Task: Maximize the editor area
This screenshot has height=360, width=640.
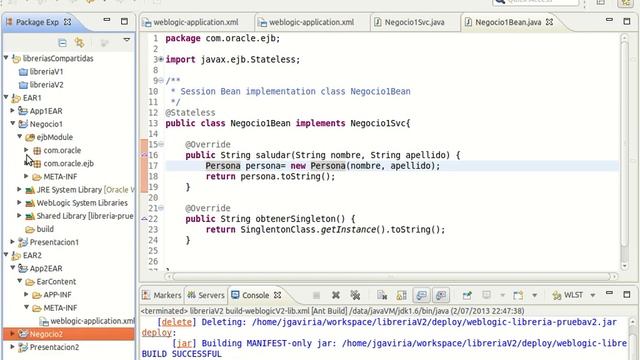Action: point(627,21)
